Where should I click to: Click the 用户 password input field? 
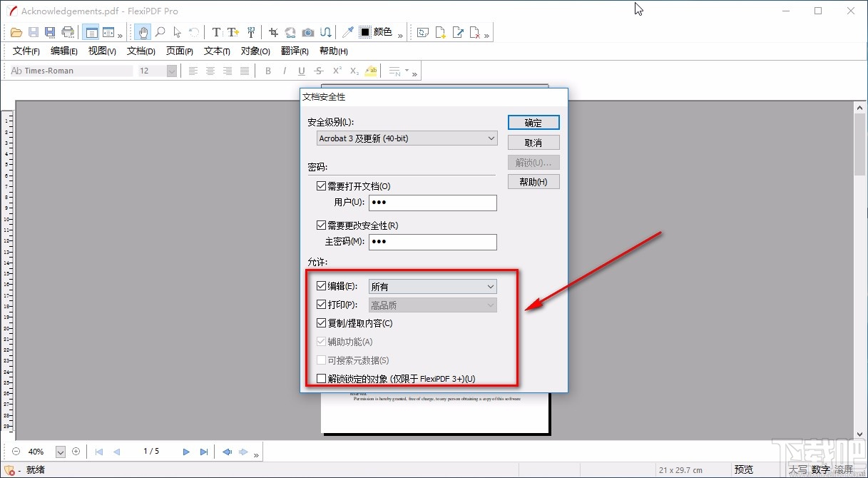coord(432,203)
